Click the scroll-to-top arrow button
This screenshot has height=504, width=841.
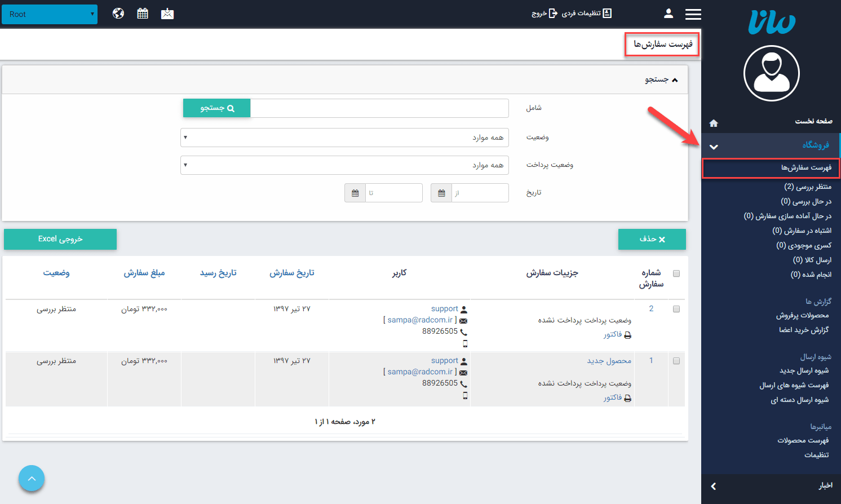coord(31,478)
